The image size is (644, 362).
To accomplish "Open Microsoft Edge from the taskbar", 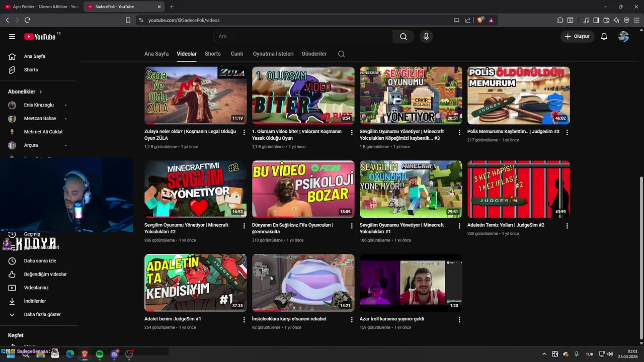I will pos(70,354).
